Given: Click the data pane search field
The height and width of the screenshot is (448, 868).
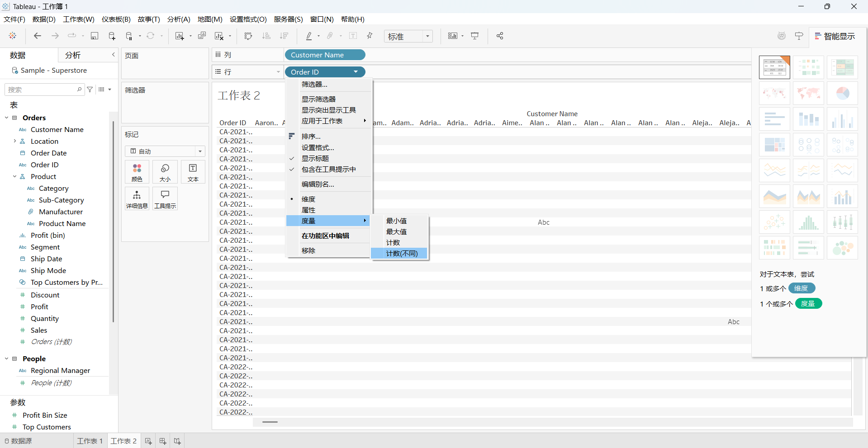Looking at the screenshot, I should click(44, 90).
